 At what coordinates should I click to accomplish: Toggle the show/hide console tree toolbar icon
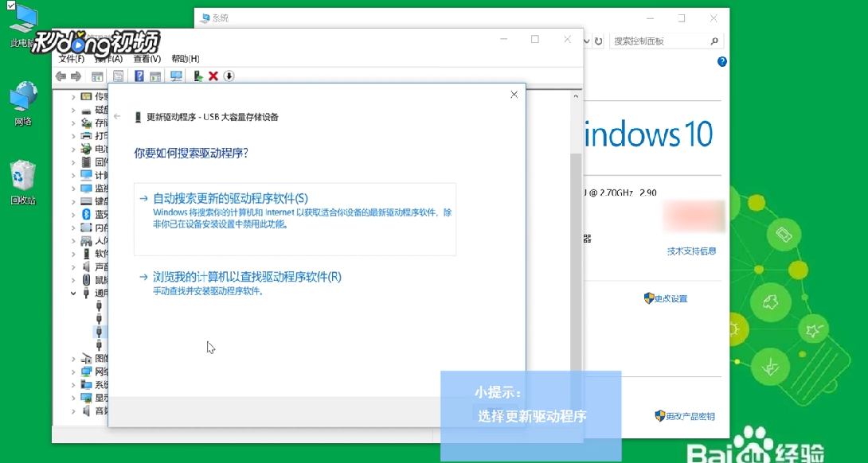coord(97,76)
